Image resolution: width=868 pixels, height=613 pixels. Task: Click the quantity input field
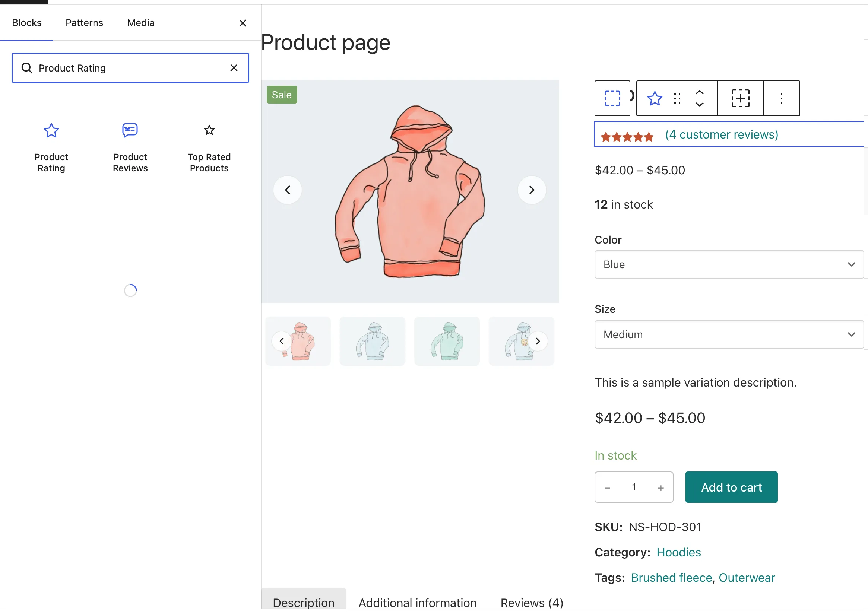coord(634,487)
